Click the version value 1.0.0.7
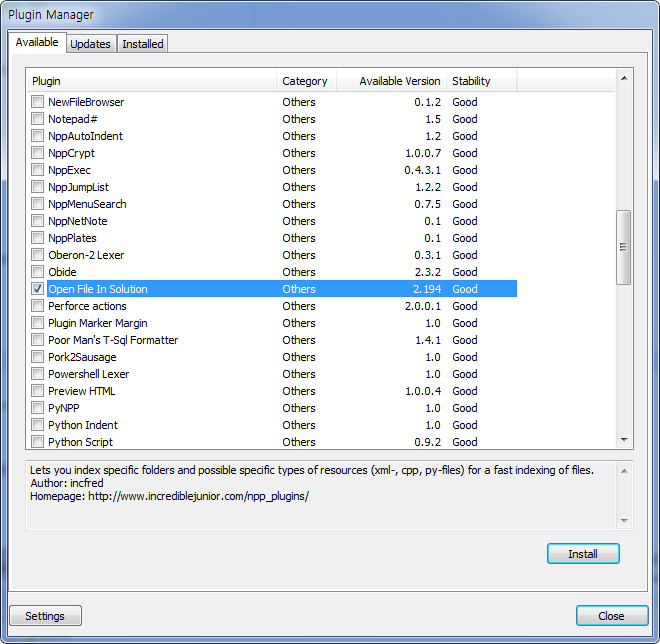Image resolution: width=660 pixels, height=644 pixels. (x=423, y=153)
